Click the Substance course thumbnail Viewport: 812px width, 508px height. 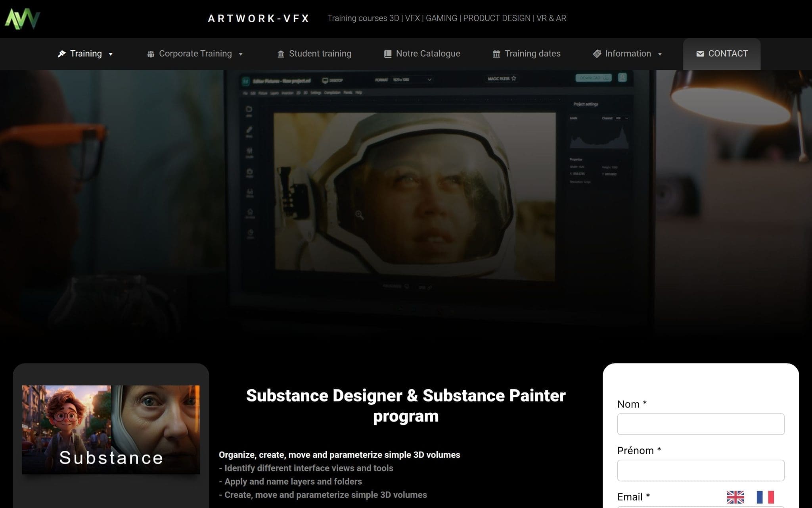click(x=111, y=429)
